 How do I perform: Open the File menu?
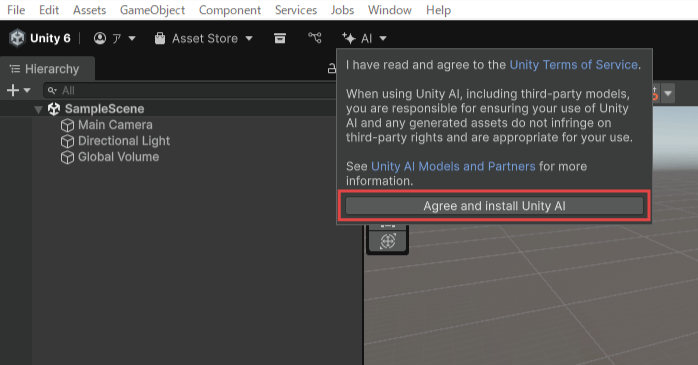pos(16,10)
